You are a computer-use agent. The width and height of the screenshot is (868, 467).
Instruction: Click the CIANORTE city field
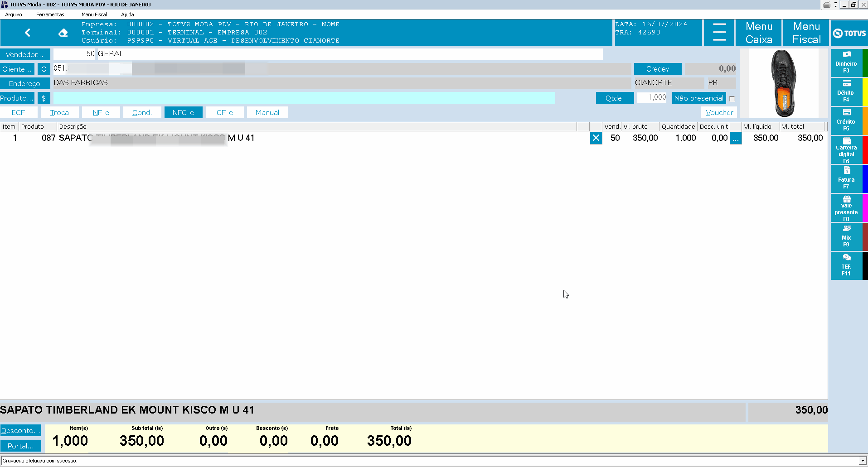pyautogui.click(x=669, y=83)
